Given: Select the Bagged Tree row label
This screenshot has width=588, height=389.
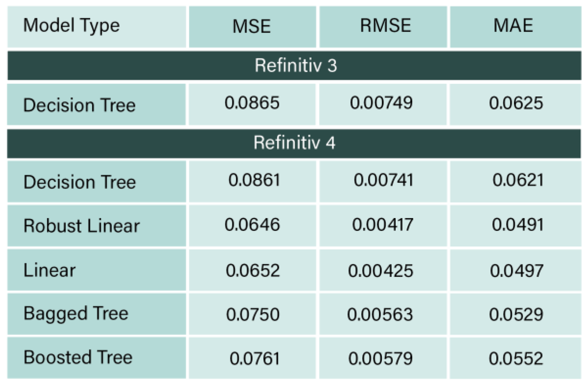Looking at the screenshot, I should tap(76, 314).
